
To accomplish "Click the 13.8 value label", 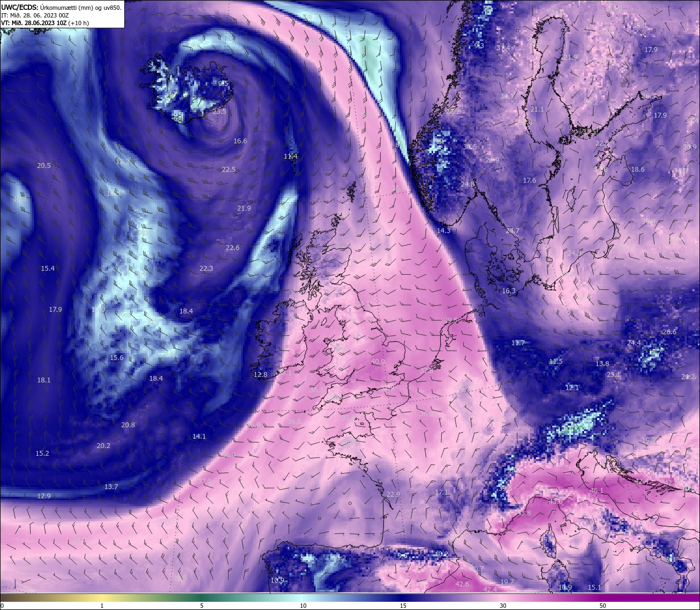I will [x=602, y=364].
